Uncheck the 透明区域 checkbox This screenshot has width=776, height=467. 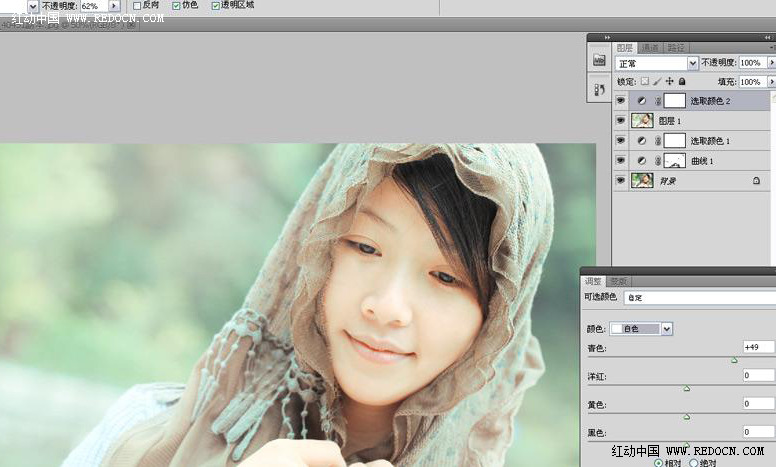click(x=216, y=6)
